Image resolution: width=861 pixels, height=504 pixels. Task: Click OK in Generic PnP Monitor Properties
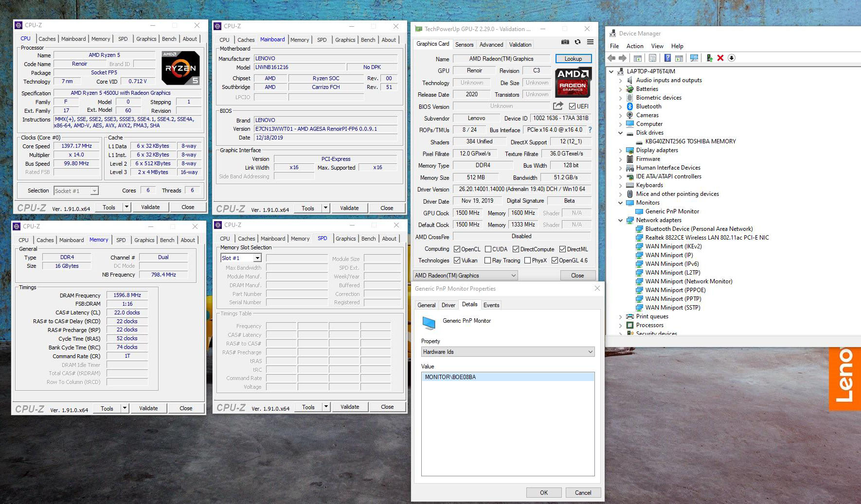[544, 492]
